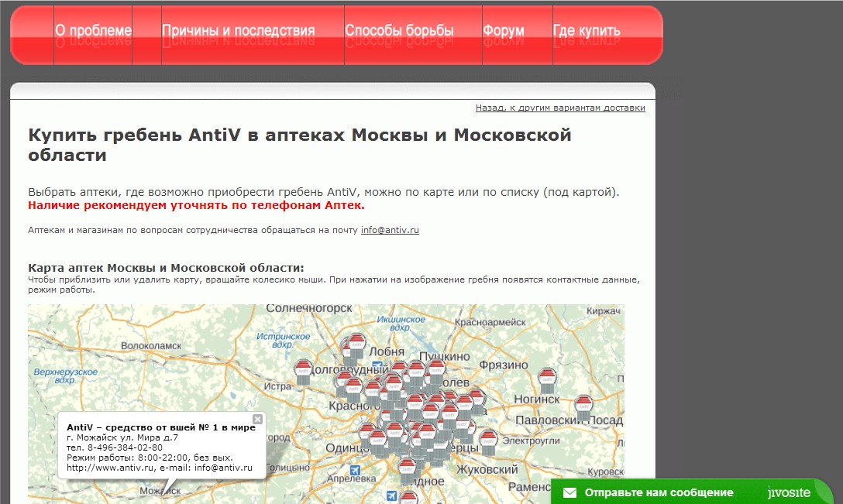Click the Икшинское вдхр. label
843x504 pixels.
point(401,324)
